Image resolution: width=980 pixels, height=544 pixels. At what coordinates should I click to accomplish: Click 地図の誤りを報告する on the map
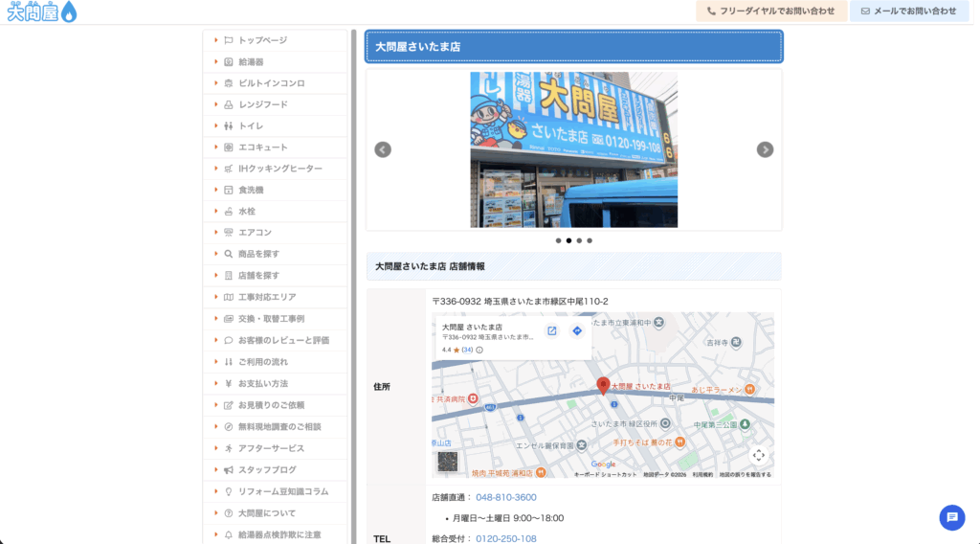pos(745,475)
